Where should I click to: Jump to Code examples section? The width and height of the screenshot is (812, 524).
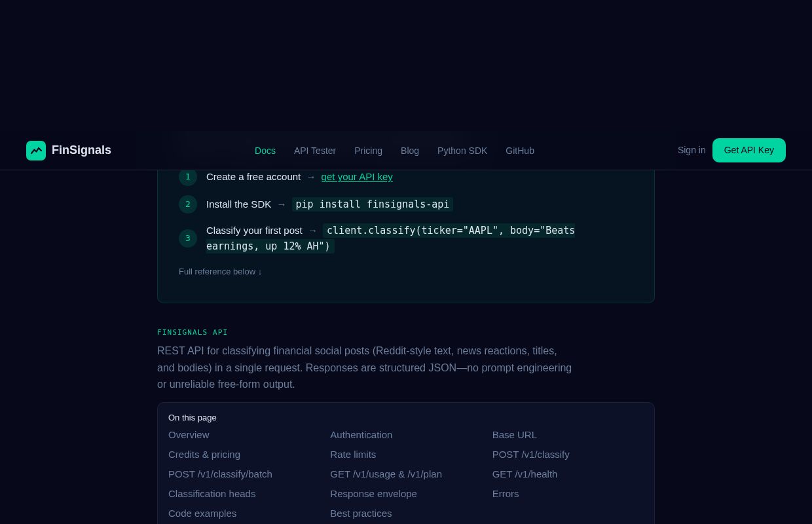[x=202, y=514]
